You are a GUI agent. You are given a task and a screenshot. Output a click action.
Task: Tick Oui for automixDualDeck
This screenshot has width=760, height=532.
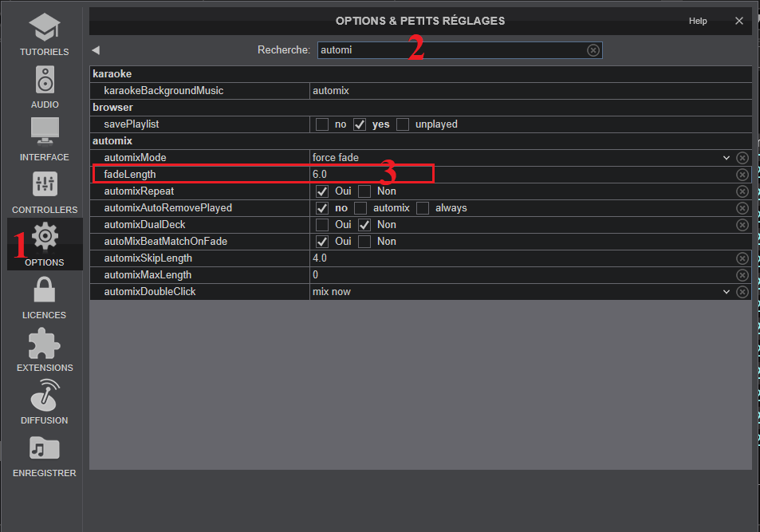click(322, 225)
